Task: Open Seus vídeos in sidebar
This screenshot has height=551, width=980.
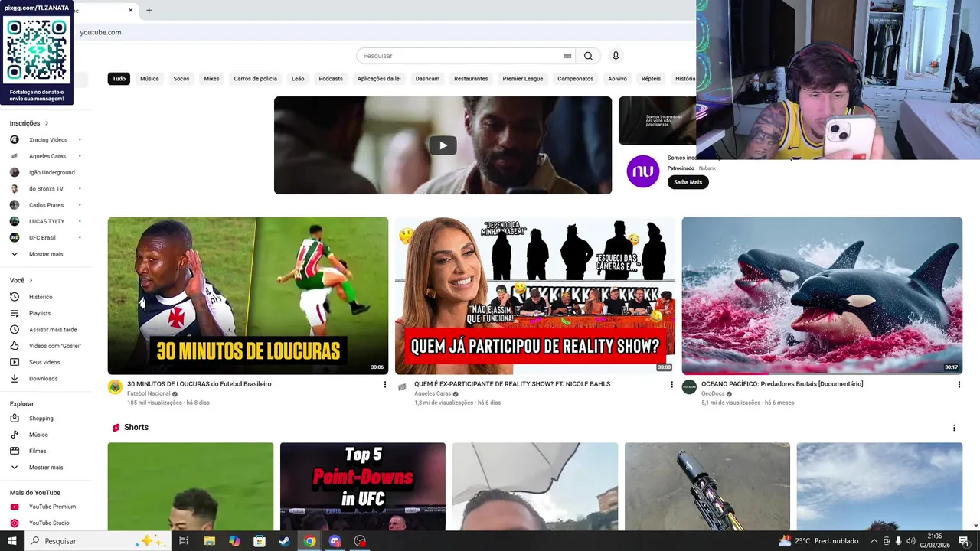Action: tap(44, 362)
